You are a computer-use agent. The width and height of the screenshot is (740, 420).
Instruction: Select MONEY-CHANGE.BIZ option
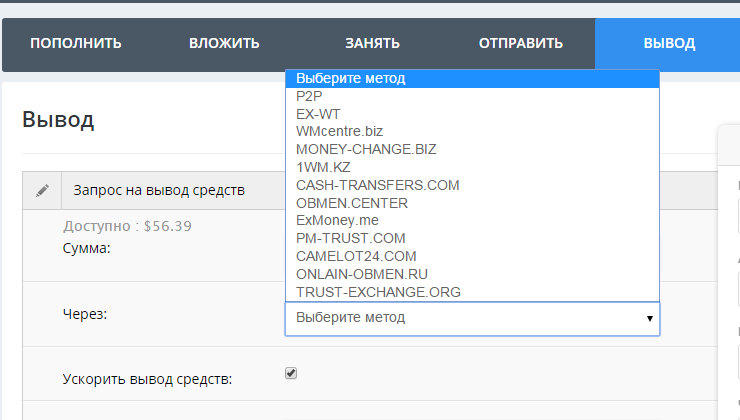point(366,149)
